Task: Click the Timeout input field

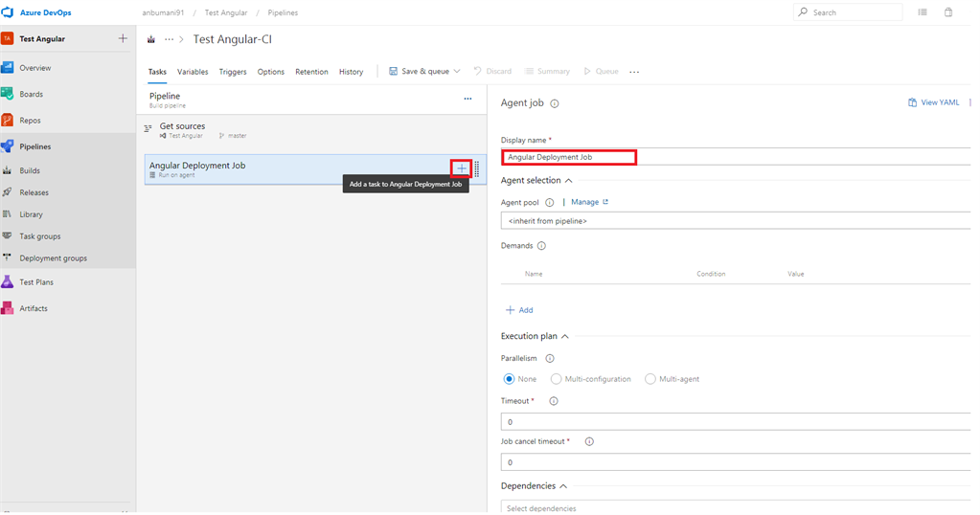Action: 736,422
